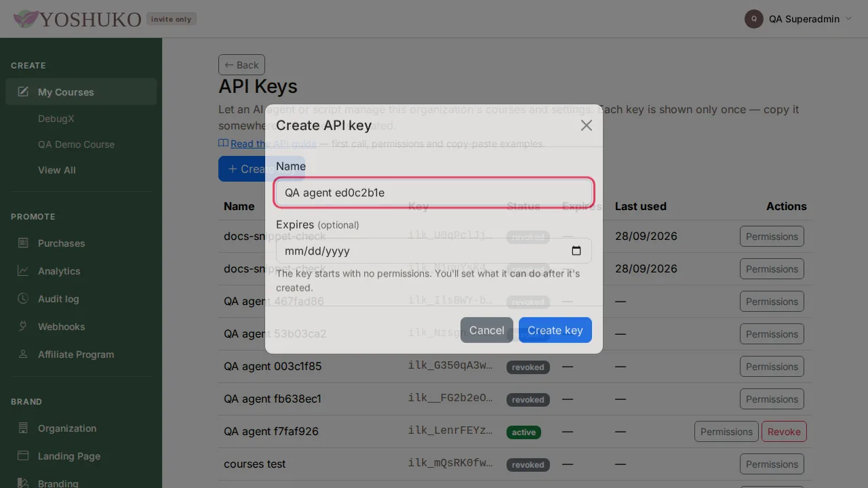This screenshot has height=488, width=868.
Task: Click the Expires date field
Action: click(x=434, y=251)
